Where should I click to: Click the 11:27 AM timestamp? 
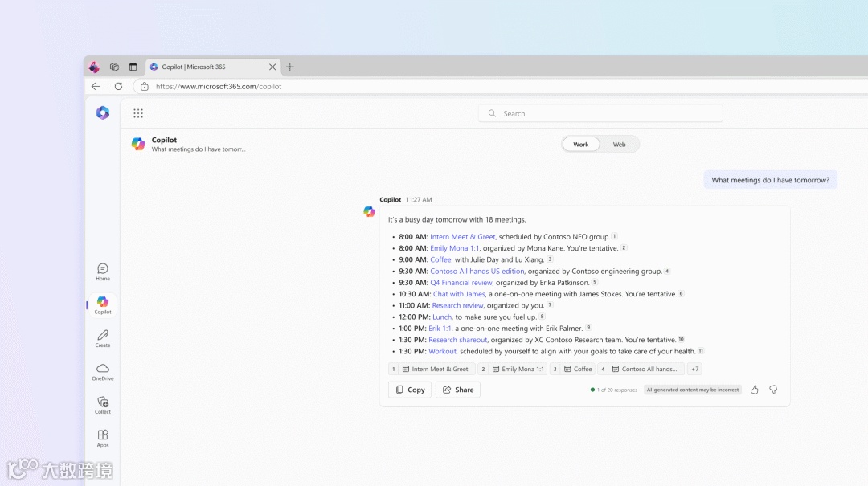tap(419, 200)
